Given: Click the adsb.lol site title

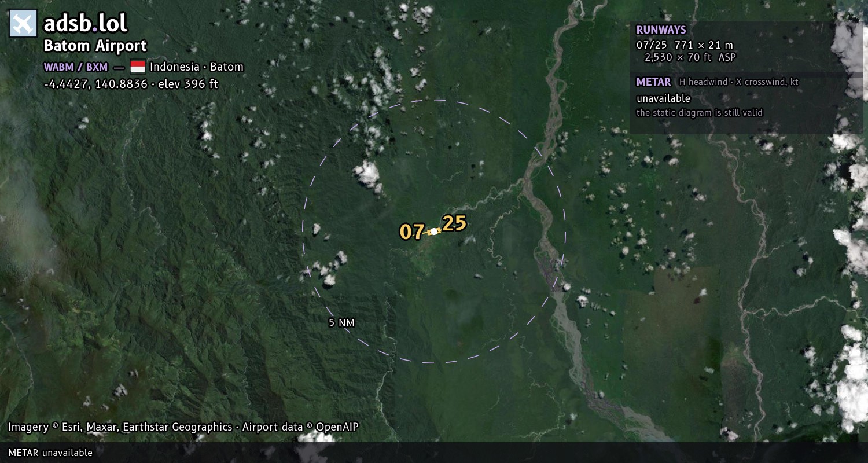Looking at the screenshot, I should (x=86, y=24).
